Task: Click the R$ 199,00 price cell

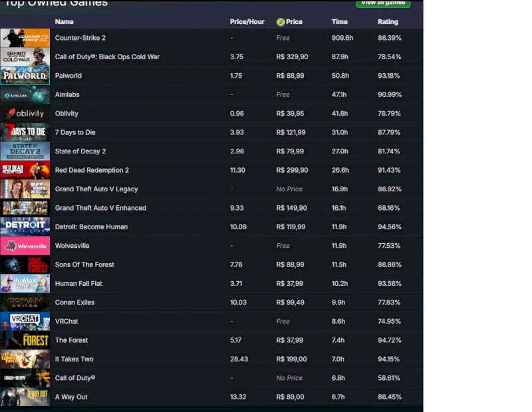Action: pos(291,359)
